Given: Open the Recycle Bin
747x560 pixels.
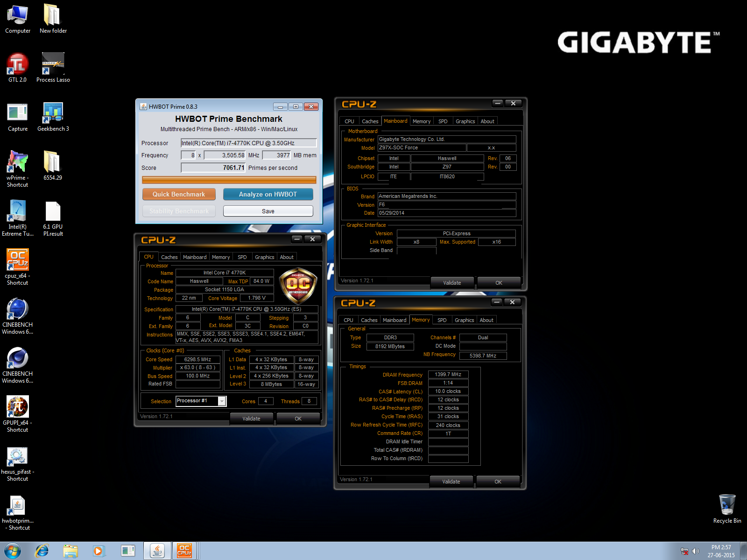Looking at the screenshot, I should click(727, 508).
